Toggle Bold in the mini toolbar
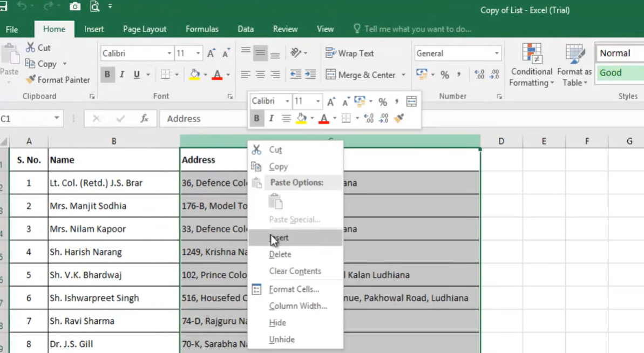Image resolution: width=644 pixels, height=353 pixels. point(257,118)
